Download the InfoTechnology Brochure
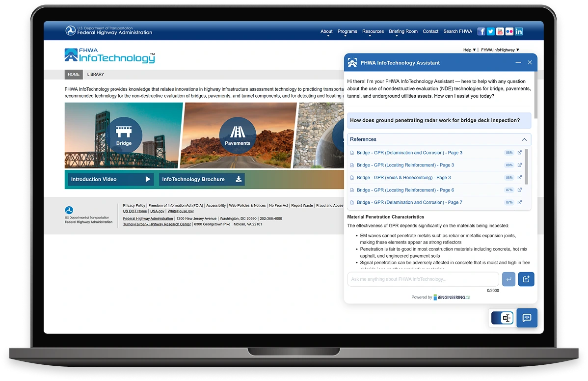Viewport: 588px width, 381px height. pos(202,179)
